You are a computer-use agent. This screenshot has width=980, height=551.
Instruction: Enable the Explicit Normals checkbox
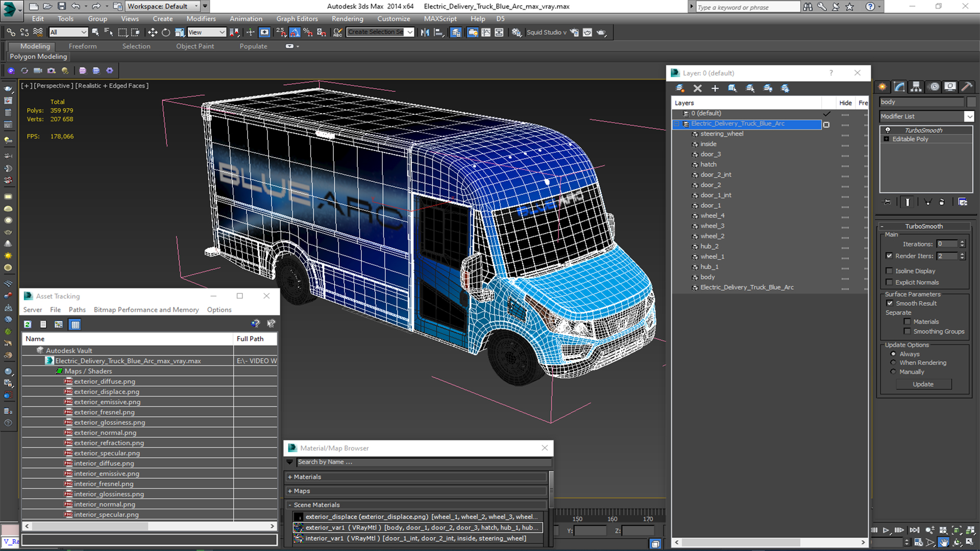pyautogui.click(x=889, y=282)
